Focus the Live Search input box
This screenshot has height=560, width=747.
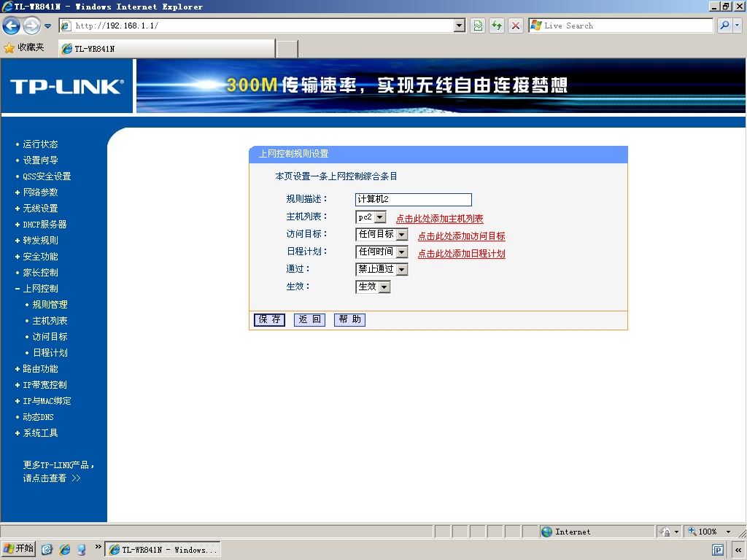[x=622, y=26]
